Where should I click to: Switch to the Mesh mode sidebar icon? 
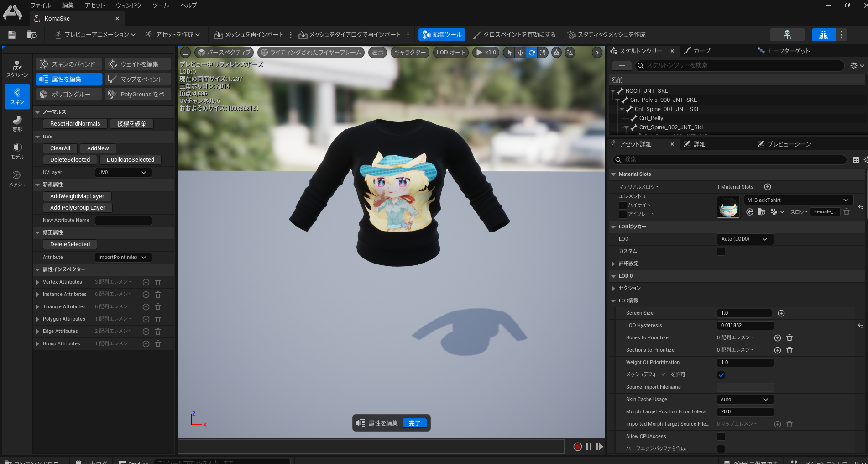point(17,179)
